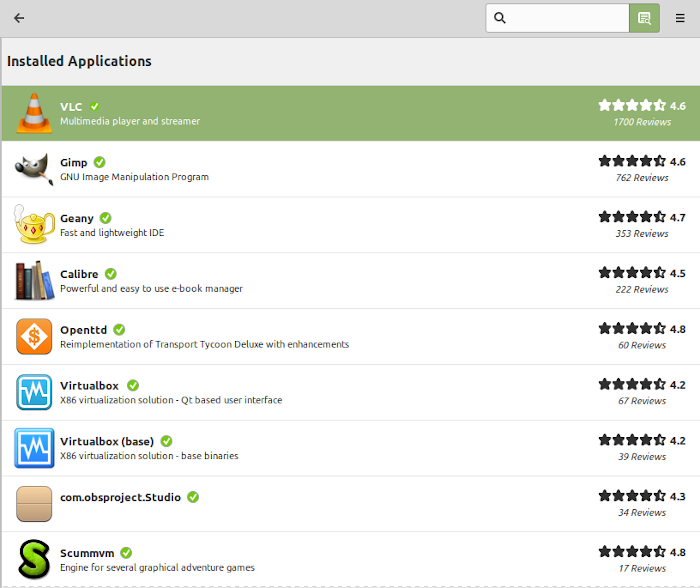Click the Calibre star rating
Screen dimensions: 700x588
point(632,273)
